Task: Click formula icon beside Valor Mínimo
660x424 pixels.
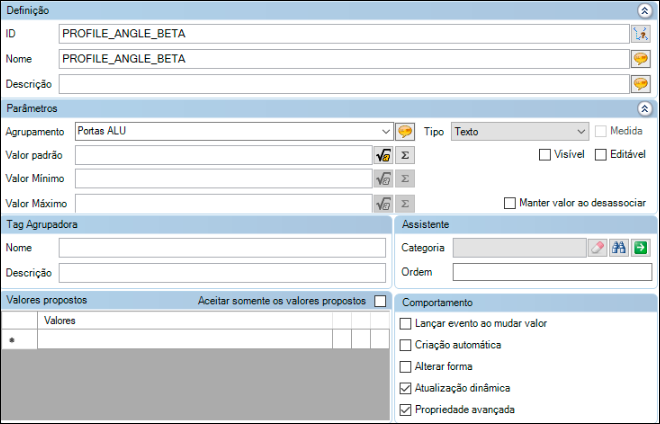Action: click(383, 179)
